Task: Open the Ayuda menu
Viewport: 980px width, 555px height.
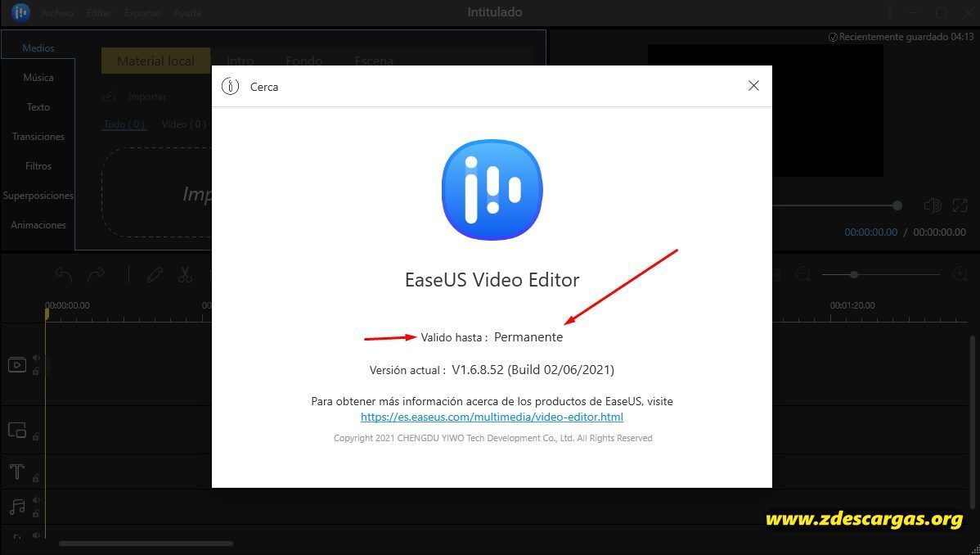Action: tap(187, 12)
